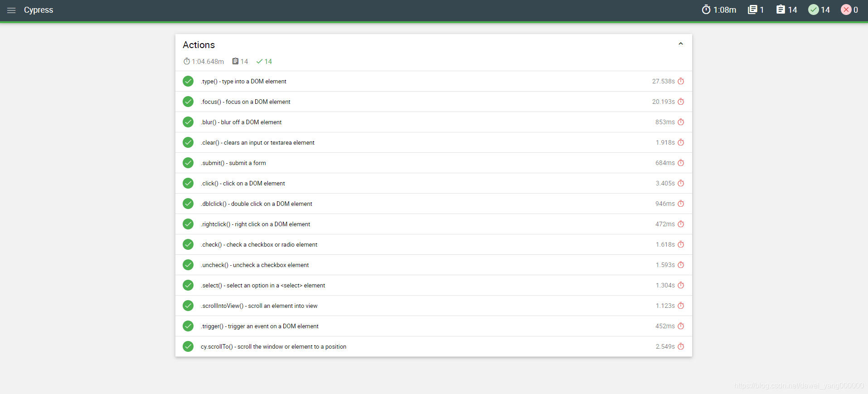Viewport: 868px width, 394px height.
Task: Click the tests count clipboard icon in header
Action: tap(781, 10)
